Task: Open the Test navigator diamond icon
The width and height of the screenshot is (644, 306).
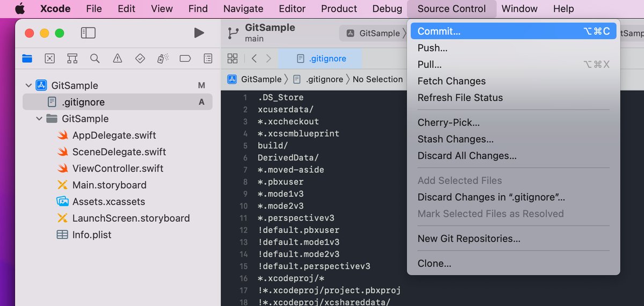Action: [x=140, y=59]
